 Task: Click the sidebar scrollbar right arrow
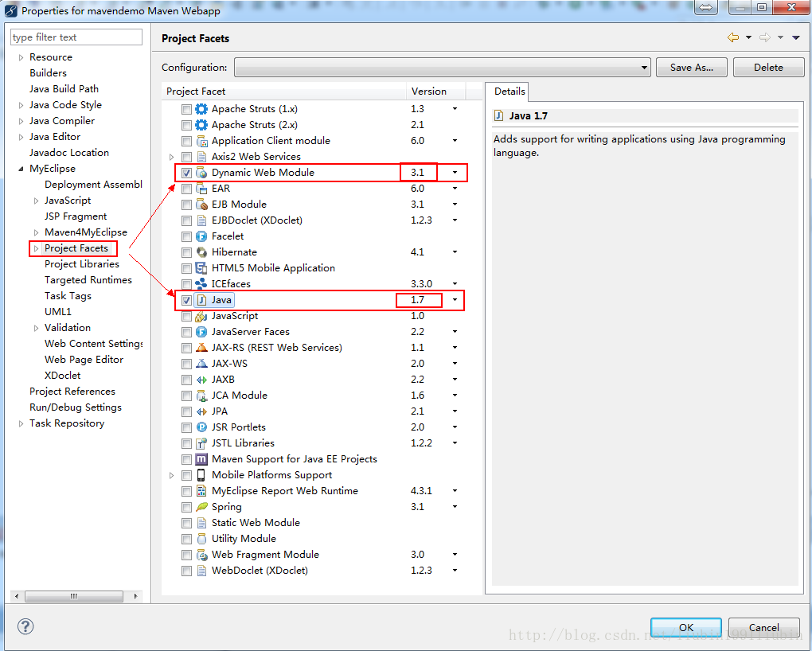tap(135, 596)
